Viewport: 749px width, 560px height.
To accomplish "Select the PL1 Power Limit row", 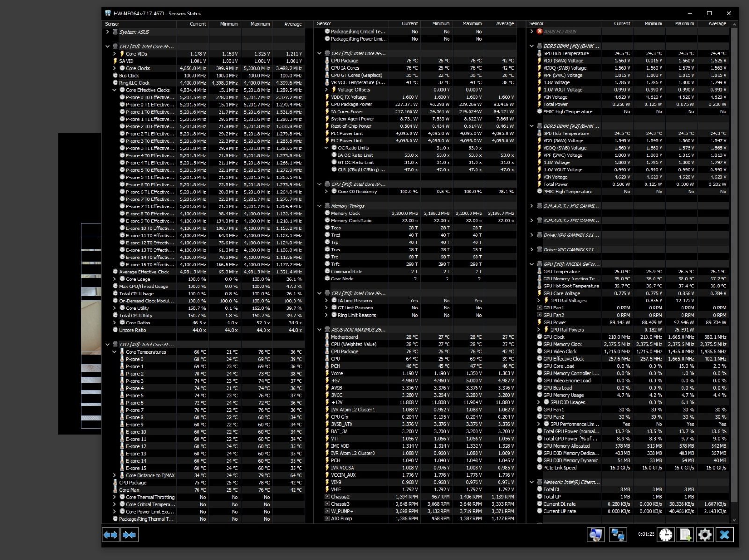I will (x=416, y=133).
